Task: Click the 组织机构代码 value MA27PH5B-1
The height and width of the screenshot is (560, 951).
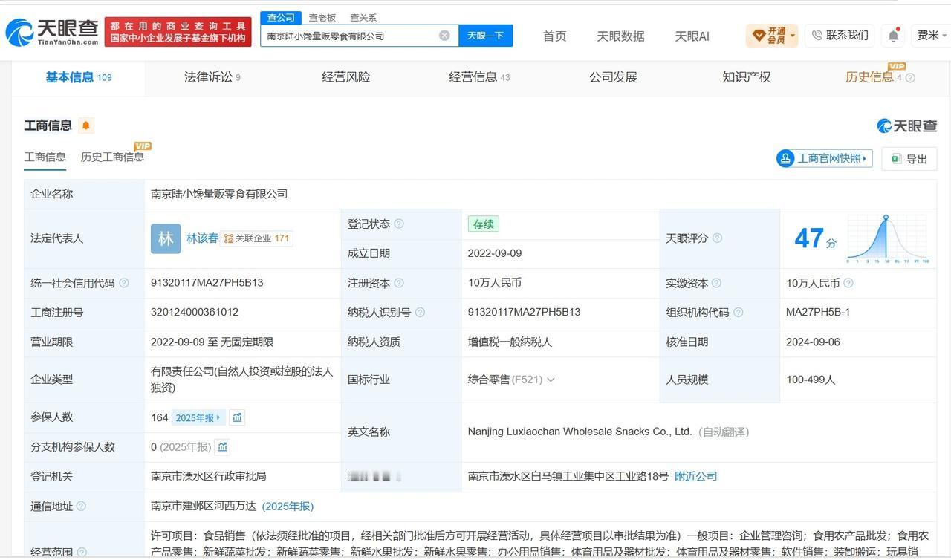Action: coord(818,313)
